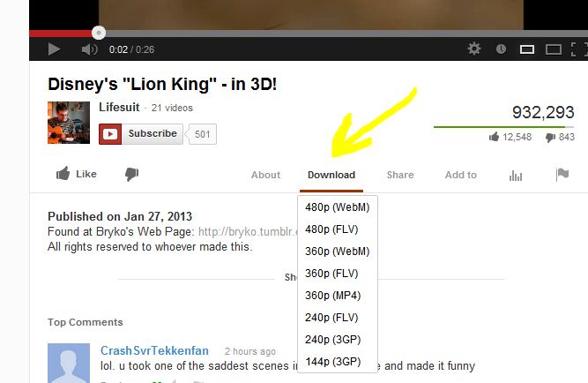The image size is (588, 383).
Task: Click the 21 videos link
Action: (x=172, y=108)
